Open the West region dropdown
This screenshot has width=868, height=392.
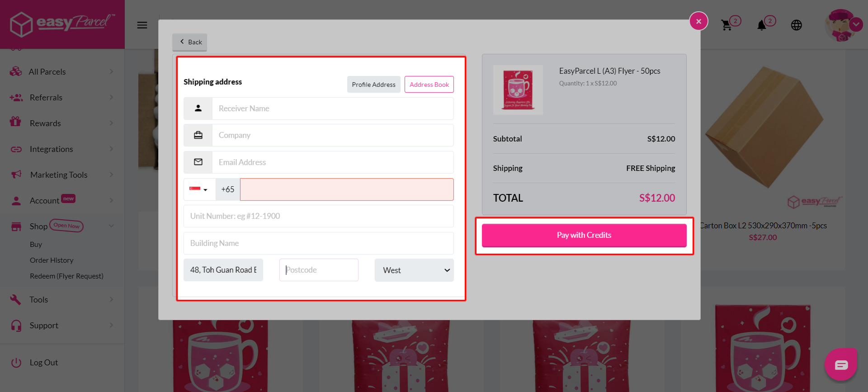(x=413, y=270)
